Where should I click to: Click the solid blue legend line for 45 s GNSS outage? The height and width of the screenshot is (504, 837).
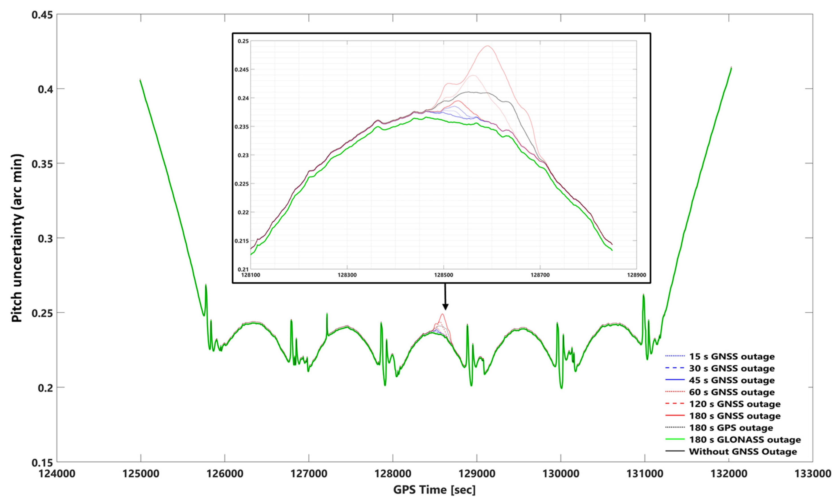coord(675,380)
